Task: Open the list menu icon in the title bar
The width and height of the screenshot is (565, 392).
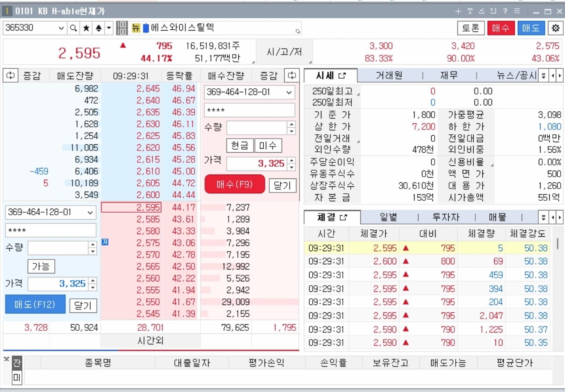Action: pos(517,11)
